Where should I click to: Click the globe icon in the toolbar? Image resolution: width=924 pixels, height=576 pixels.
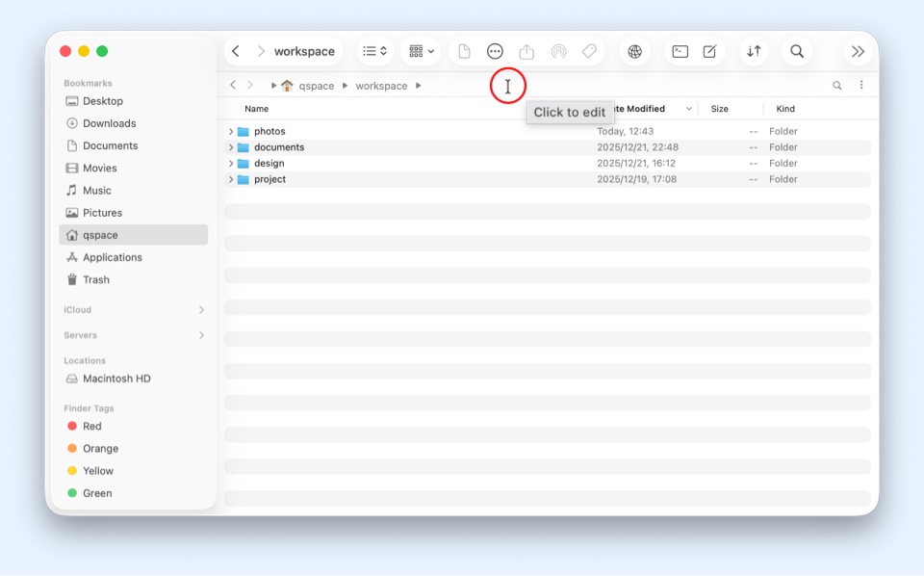[x=634, y=52]
